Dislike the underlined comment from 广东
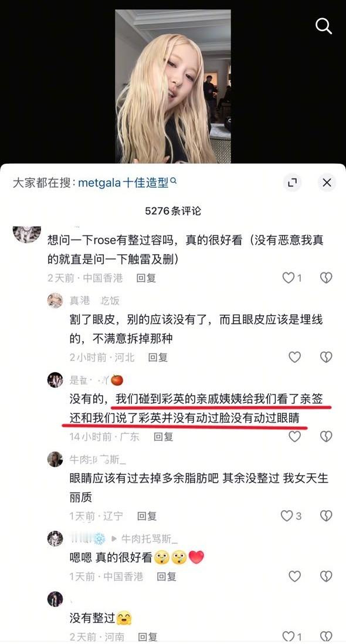 click(326, 436)
